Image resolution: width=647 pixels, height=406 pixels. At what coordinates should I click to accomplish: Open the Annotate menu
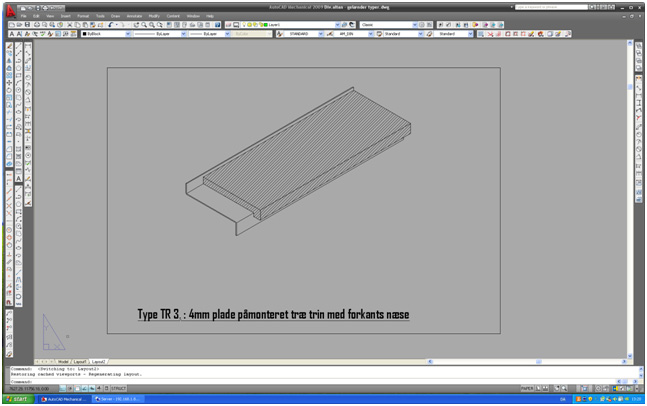pyautogui.click(x=134, y=16)
